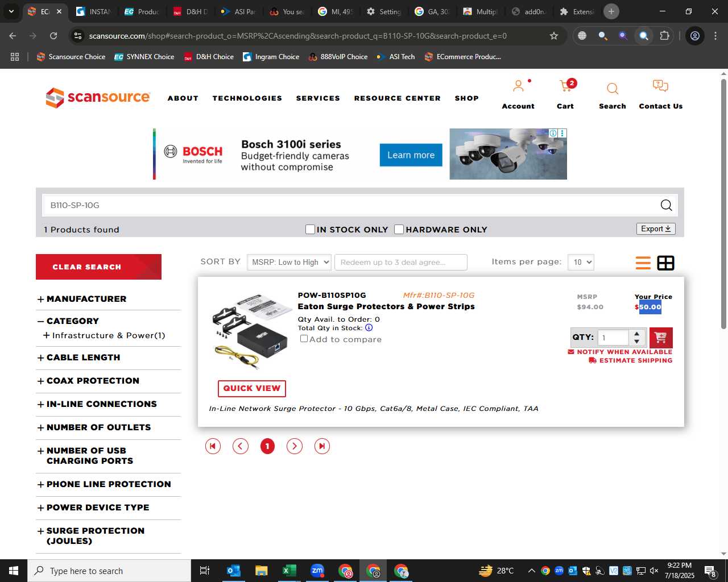This screenshot has height=582, width=728.
Task: Open the Account icon
Action: pos(518,86)
